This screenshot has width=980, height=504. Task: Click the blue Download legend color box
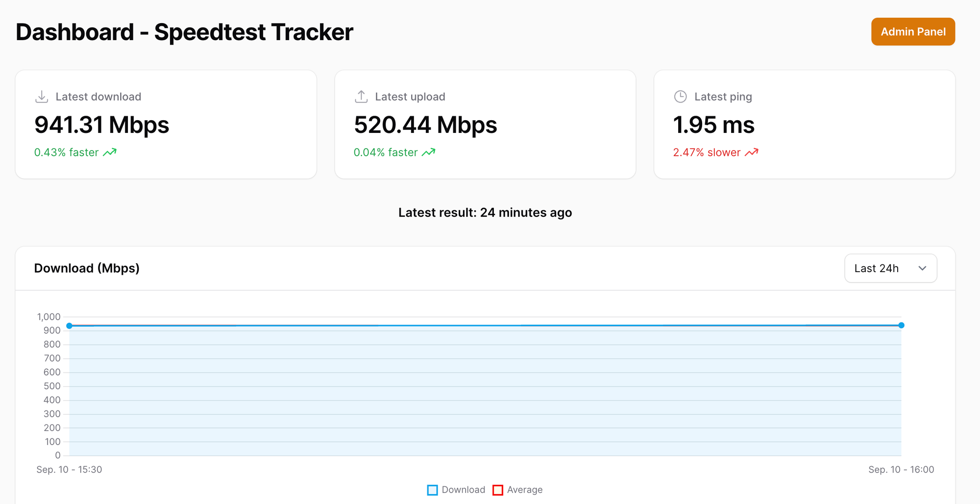coord(433,490)
